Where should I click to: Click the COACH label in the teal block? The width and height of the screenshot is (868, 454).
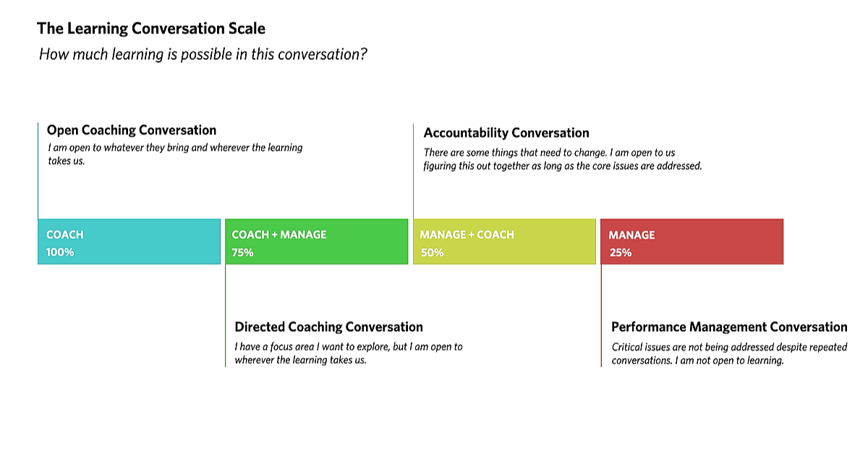point(65,235)
